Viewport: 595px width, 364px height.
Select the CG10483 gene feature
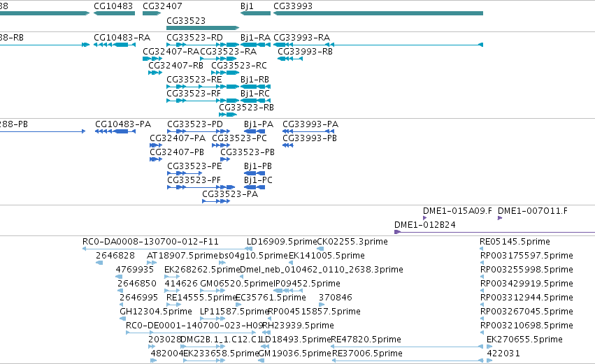tap(114, 13)
